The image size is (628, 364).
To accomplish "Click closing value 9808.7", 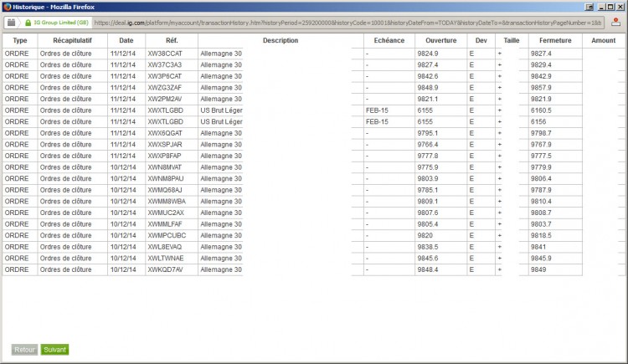I will (x=541, y=213).
